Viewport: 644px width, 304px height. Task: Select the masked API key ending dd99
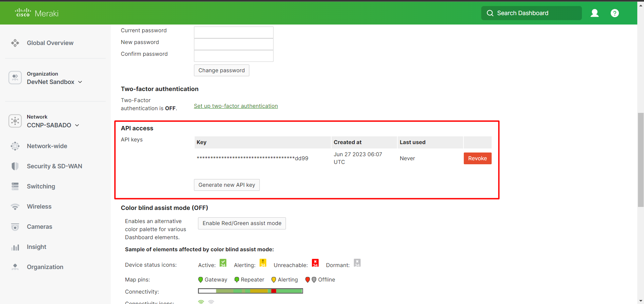[x=252, y=159]
